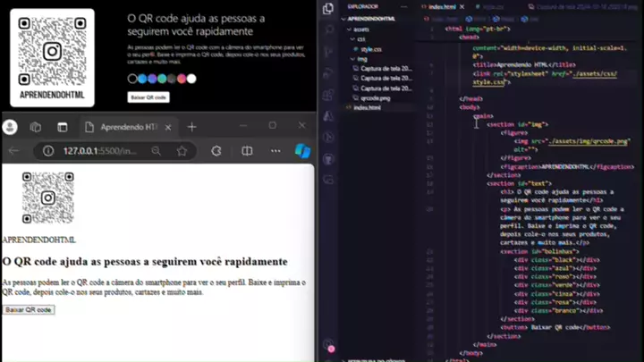Screen dimensions: 644x362
Task: Collapse the css folder in Explorer
Action: click(360, 38)
